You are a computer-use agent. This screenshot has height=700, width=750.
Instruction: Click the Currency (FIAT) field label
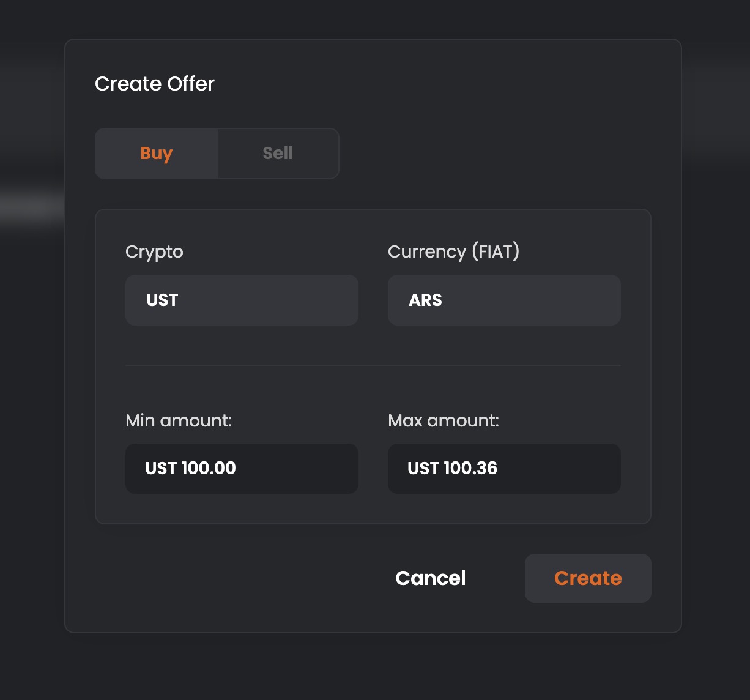tap(453, 252)
